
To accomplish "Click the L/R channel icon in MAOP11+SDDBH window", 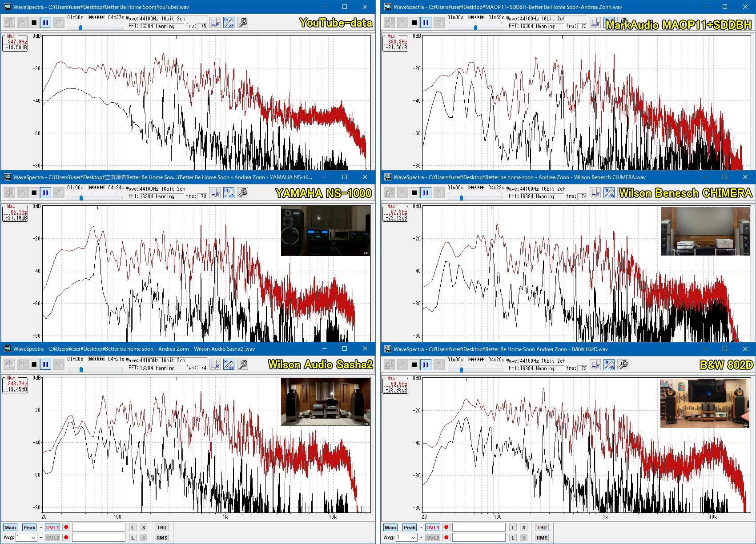I will [595, 22].
